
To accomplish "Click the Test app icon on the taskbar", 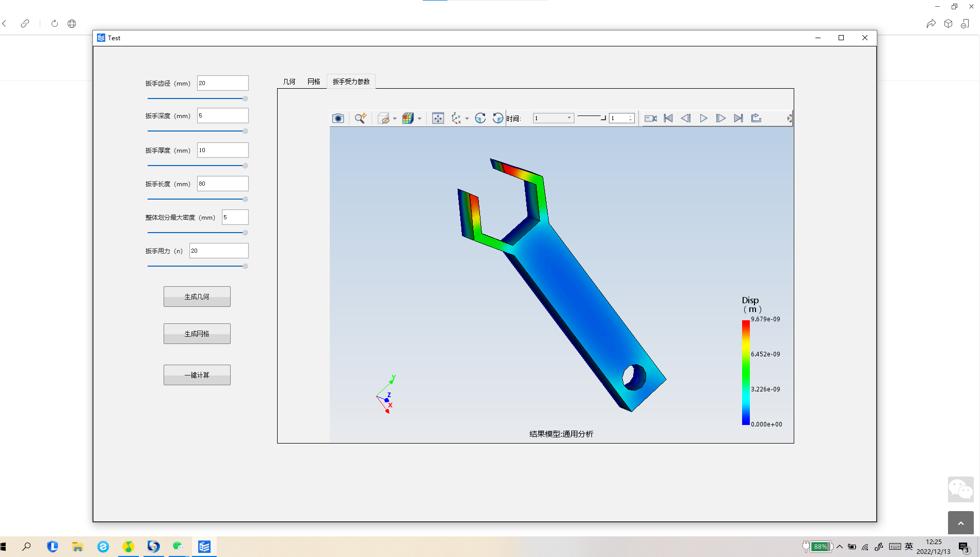I will tap(204, 547).
